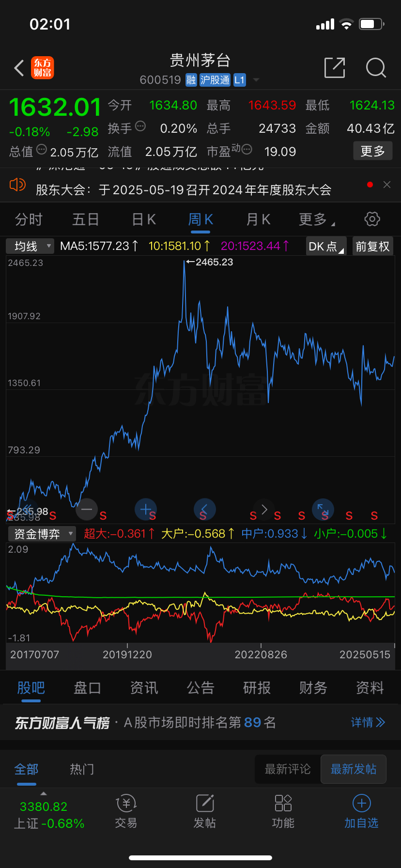Image resolution: width=401 pixels, height=868 pixels.
Task: Open 交易 trade icon in bottom bar
Action: coord(126,811)
